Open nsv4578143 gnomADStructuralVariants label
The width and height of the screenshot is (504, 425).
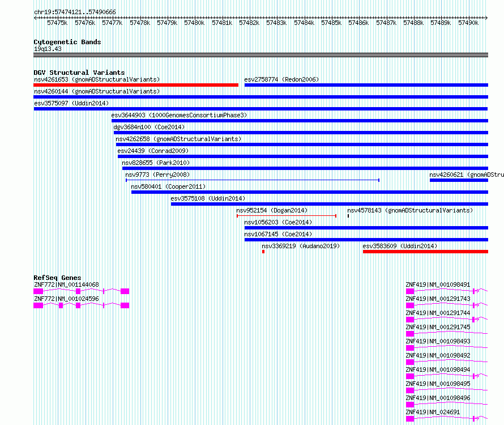[x=410, y=210]
